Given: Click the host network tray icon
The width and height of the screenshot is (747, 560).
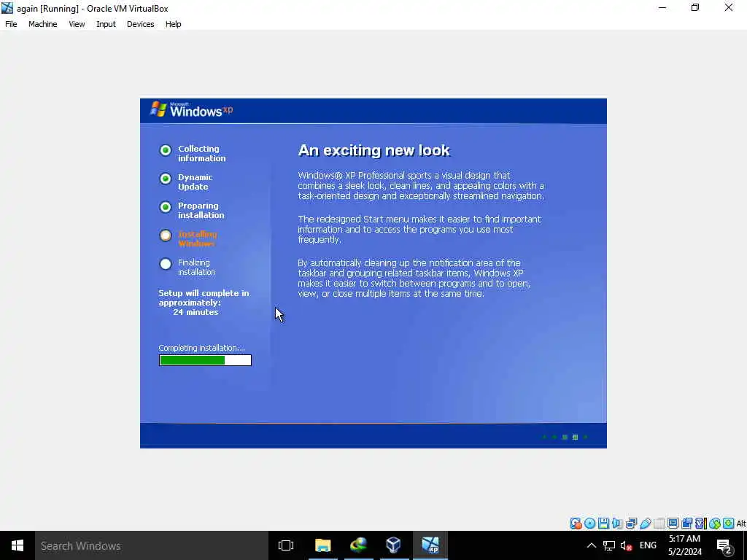Looking at the screenshot, I should pos(609,545).
